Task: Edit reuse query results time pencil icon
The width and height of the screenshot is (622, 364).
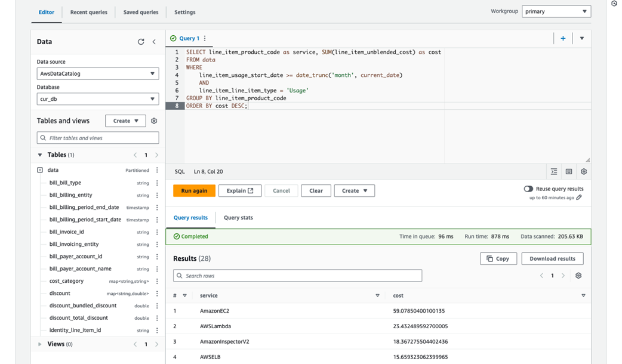Action: pos(579,198)
